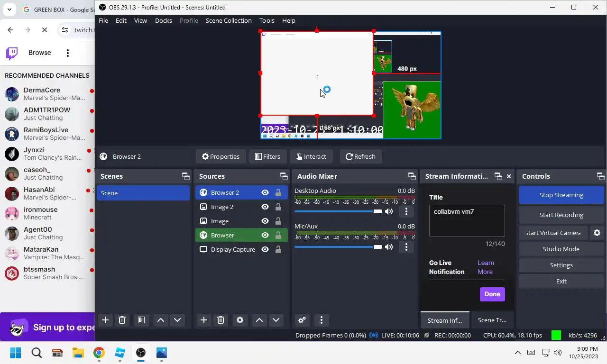This screenshot has height=364, width=607.
Task: Mute Mic/Aux speaker icon
Action: (389, 247)
